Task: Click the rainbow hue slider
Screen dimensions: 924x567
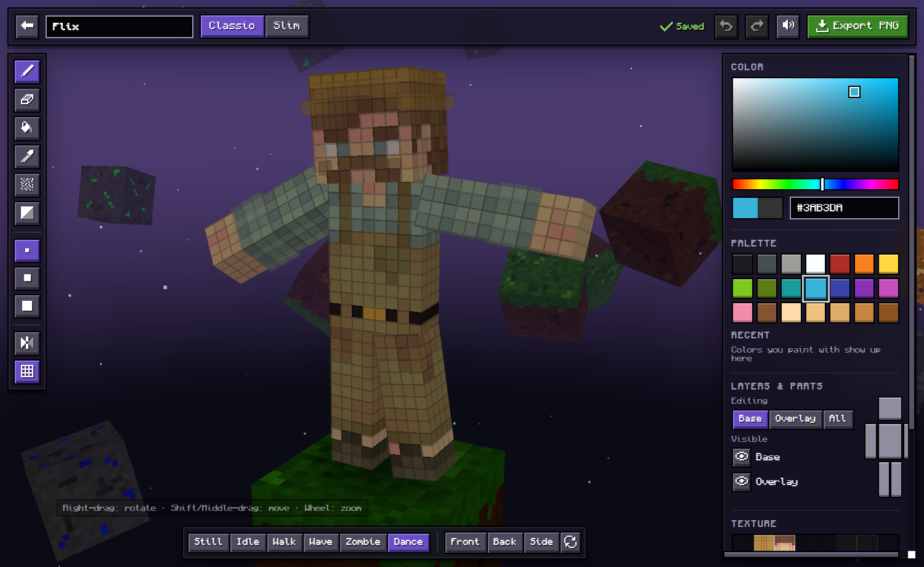Action: pos(816,184)
